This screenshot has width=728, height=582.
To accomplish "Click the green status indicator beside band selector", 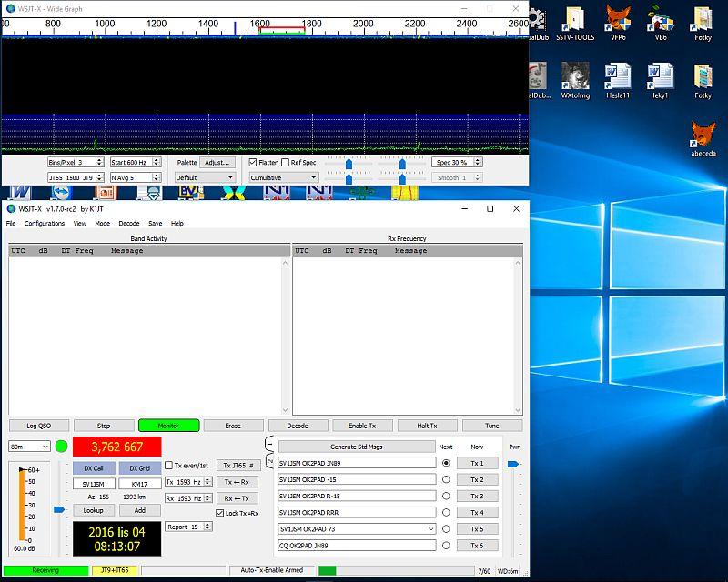I will pyautogui.click(x=61, y=447).
